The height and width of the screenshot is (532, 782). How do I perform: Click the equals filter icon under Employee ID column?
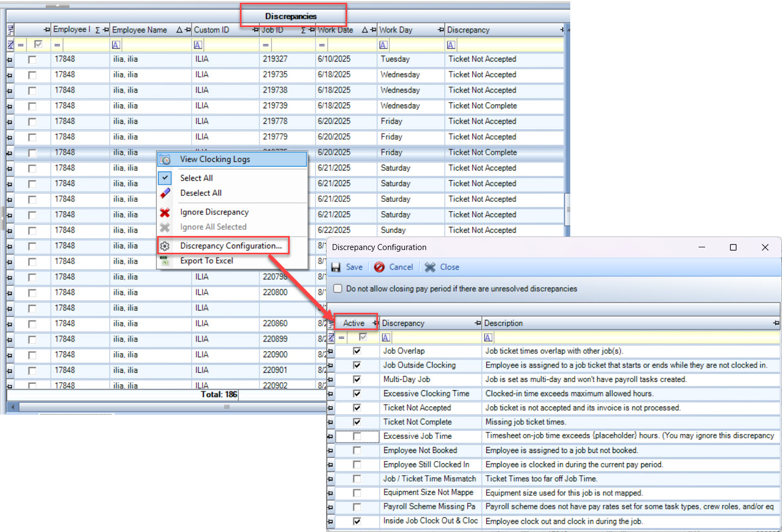(x=57, y=45)
